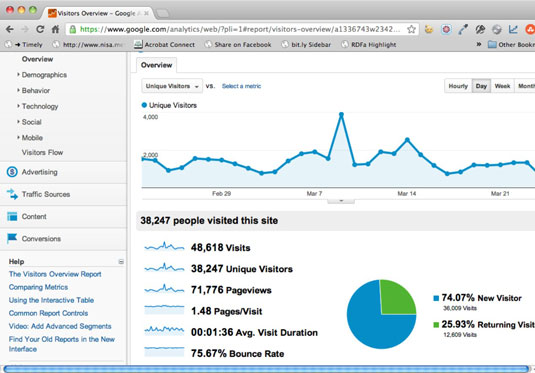Viewport: 535px width, 373px height.
Task: Click the green Returning Visitor legend swatch
Action: [436, 325]
